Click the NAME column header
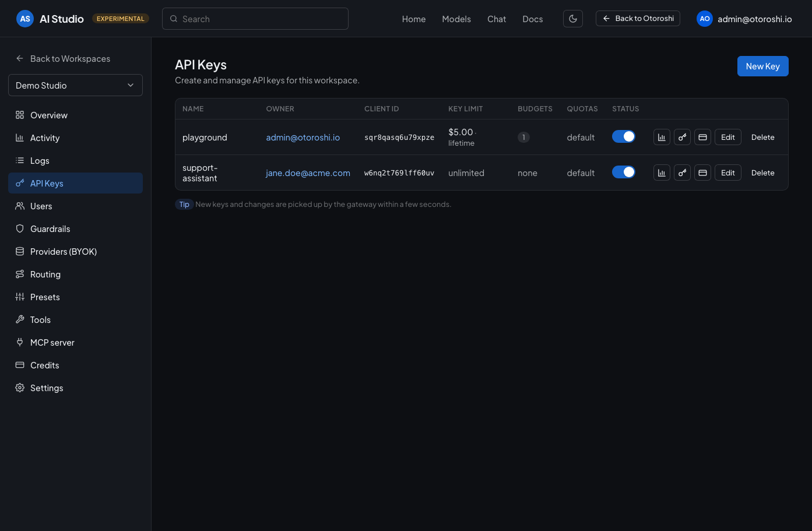 point(193,109)
